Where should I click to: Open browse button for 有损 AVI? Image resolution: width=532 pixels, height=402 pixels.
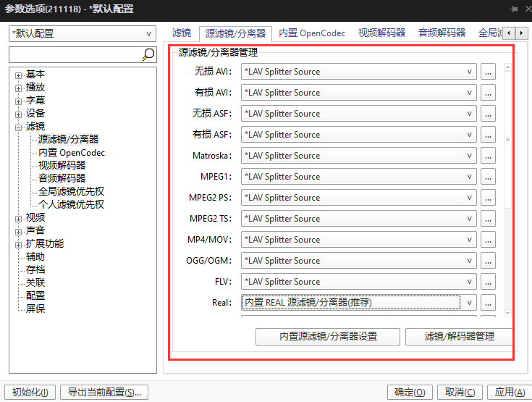tap(489, 93)
